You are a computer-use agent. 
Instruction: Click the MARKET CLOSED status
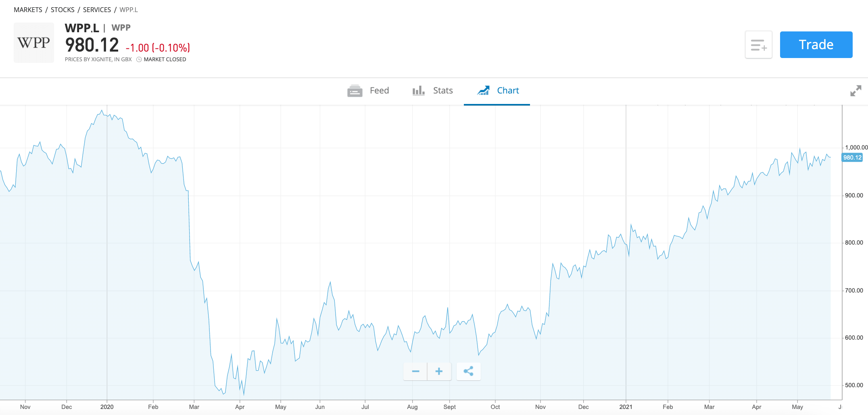click(165, 60)
